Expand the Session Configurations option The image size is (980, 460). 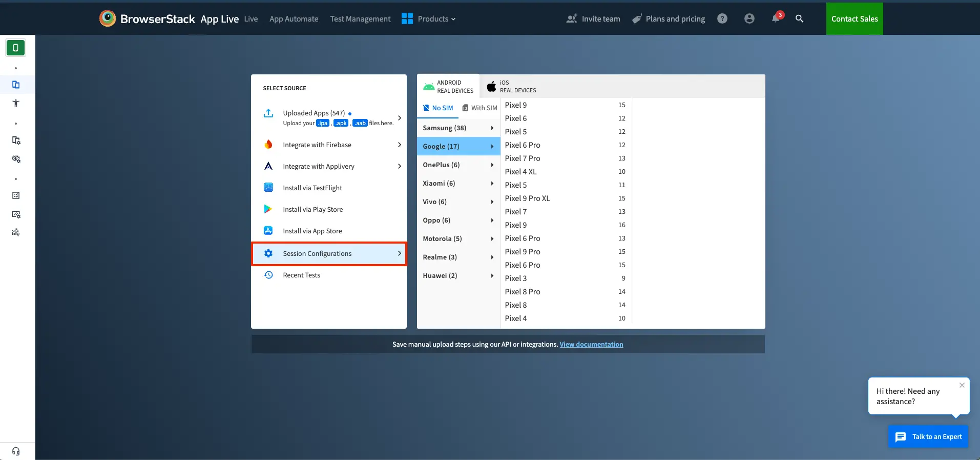point(329,254)
